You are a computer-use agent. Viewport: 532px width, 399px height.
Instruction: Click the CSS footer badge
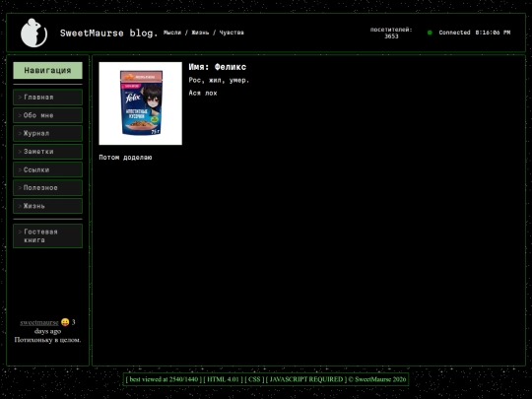pyautogui.click(x=254, y=379)
